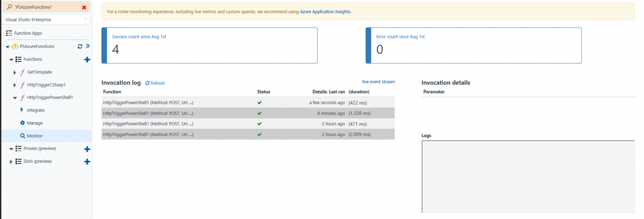Open the Functions section
Viewport: 644px width, 219px height.
33,59
